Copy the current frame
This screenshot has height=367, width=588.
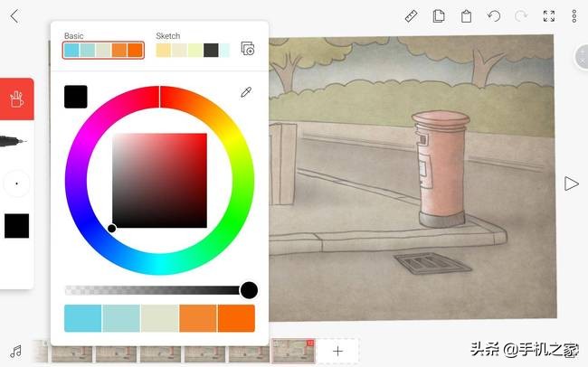(439, 16)
